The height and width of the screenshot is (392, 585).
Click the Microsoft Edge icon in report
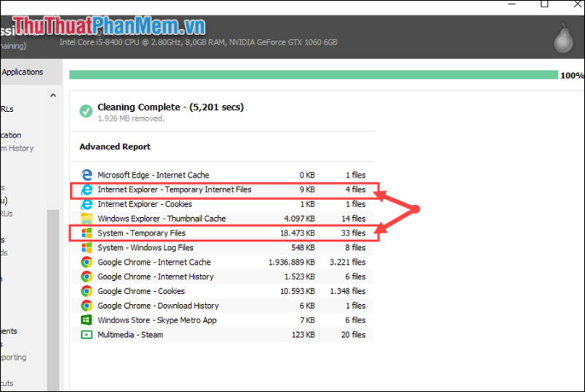pyautogui.click(x=86, y=175)
